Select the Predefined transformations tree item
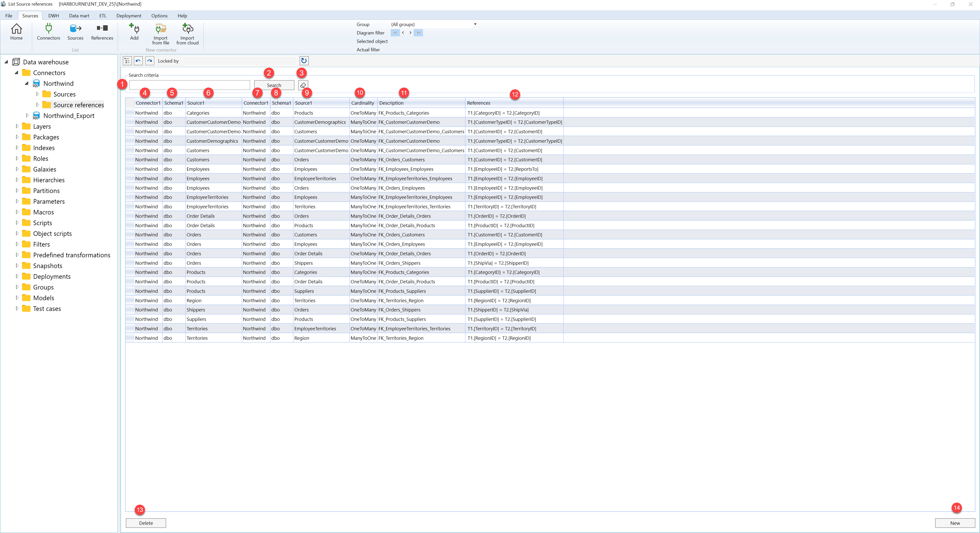This screenshot has height=533, width=980. pyautogui.click(x=71, y=255)
